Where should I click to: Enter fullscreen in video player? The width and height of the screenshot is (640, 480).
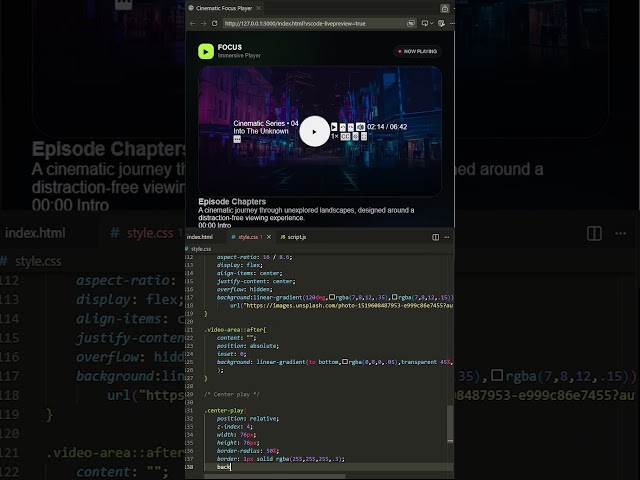tap(364, 137)
